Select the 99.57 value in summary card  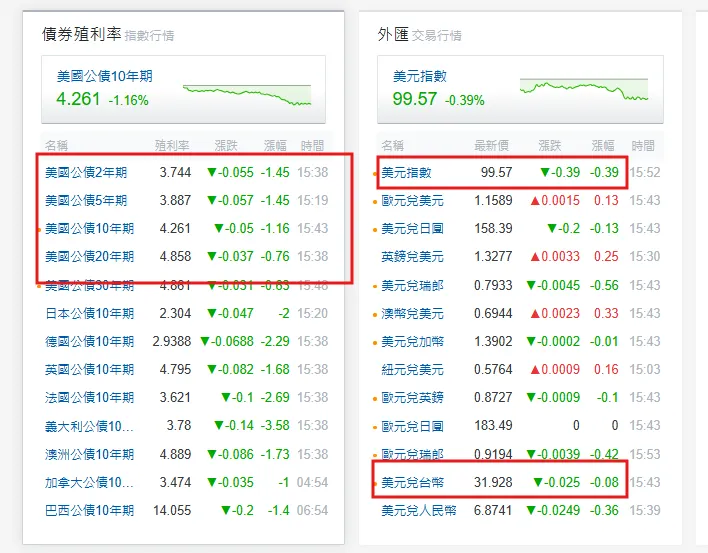coord(415,99)
